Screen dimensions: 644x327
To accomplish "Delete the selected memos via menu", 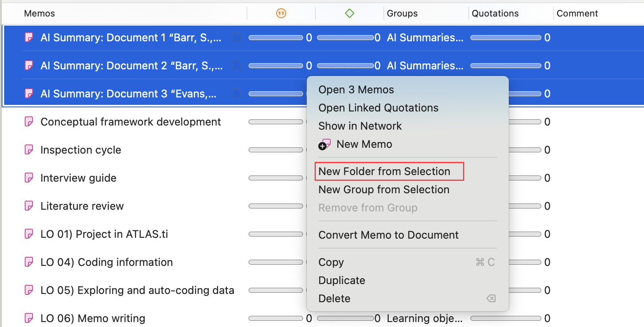I will point(334,299).
